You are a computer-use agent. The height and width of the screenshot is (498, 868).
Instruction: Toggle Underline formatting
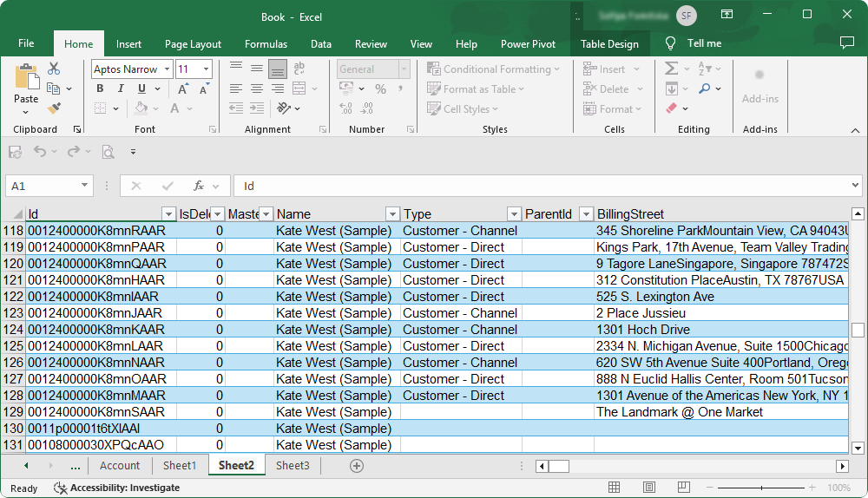coord(141,88)
